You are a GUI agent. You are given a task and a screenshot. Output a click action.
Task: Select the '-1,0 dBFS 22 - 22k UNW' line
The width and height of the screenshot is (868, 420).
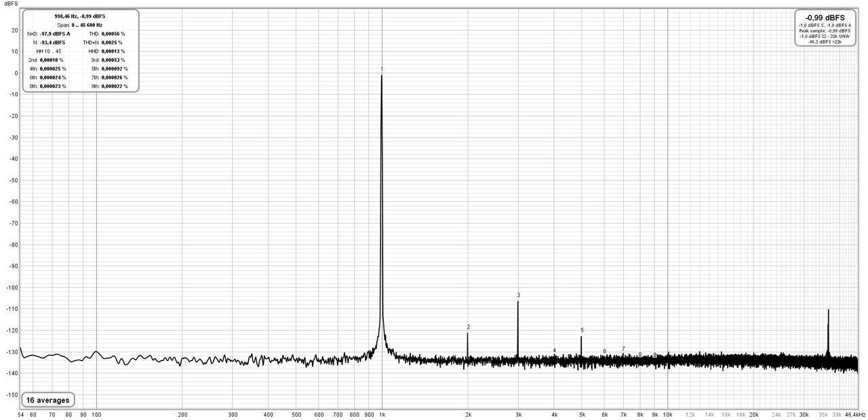(x=825, y=36)
